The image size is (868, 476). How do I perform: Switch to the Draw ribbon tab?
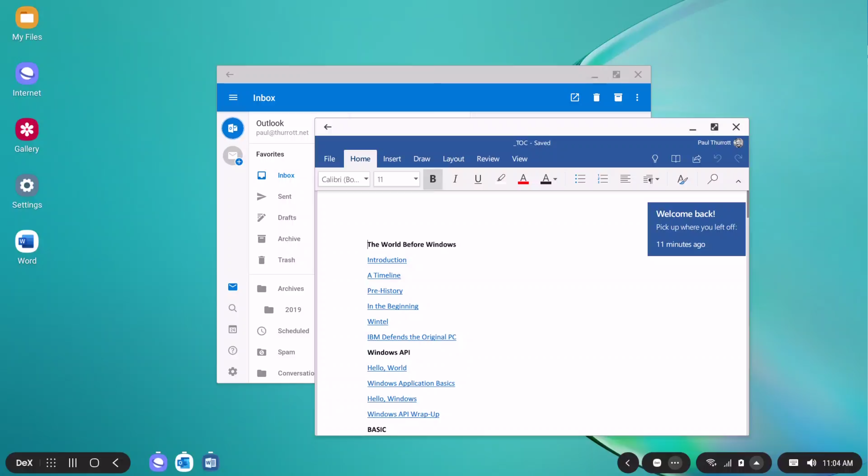tap(422, 159)
